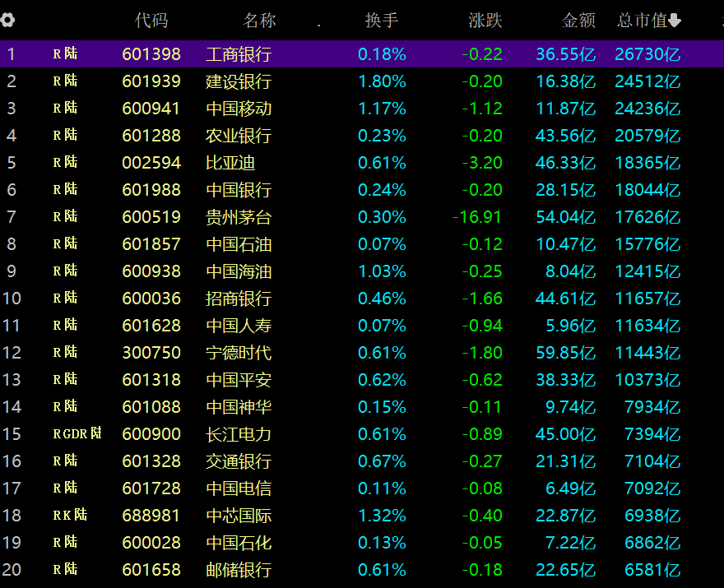Select the 招商银行 stock name
Viewport: 724px width, 588px height.
[x=239, y=299]
